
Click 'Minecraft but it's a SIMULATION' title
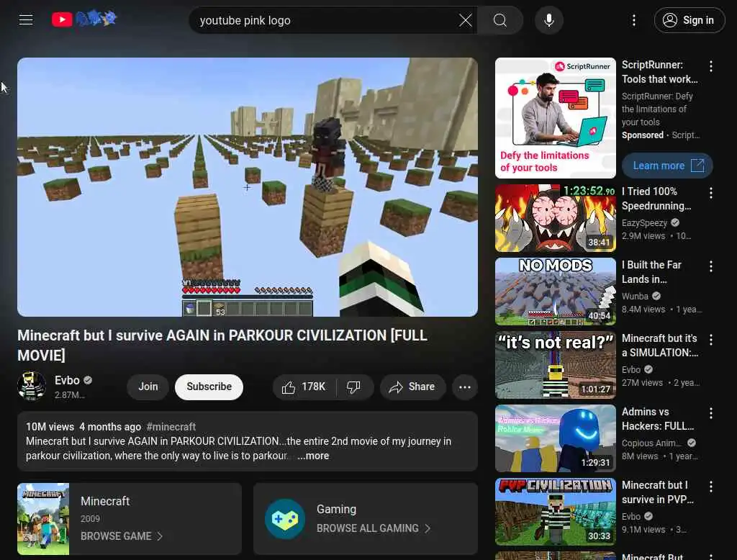pyautogui.click(x=660, y=345)
